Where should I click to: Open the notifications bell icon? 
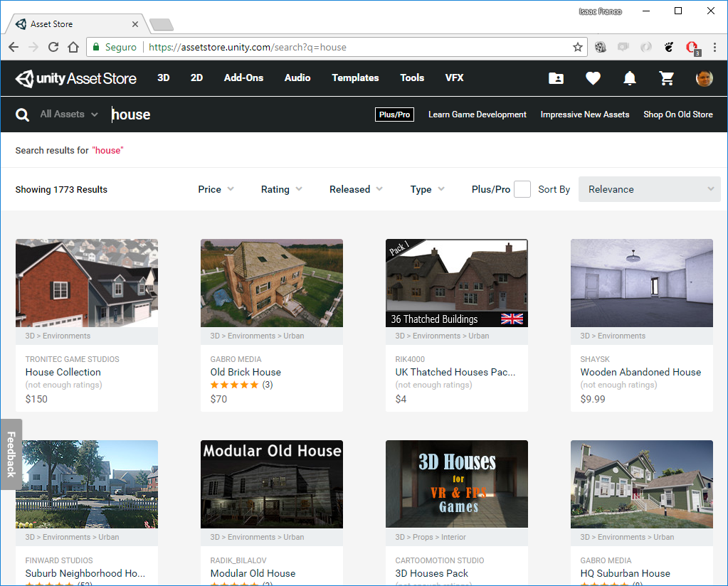click(630, 78)
